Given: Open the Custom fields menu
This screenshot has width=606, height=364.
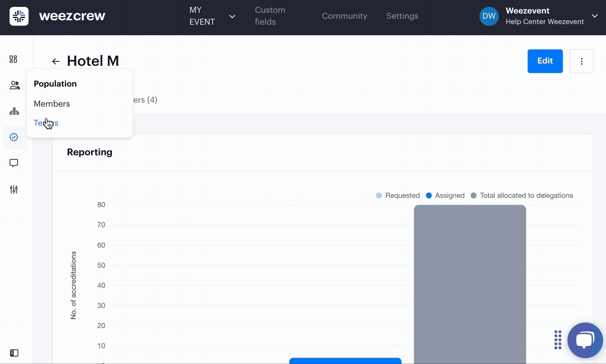Looking at the screenshot, I should tap(270, 16).
